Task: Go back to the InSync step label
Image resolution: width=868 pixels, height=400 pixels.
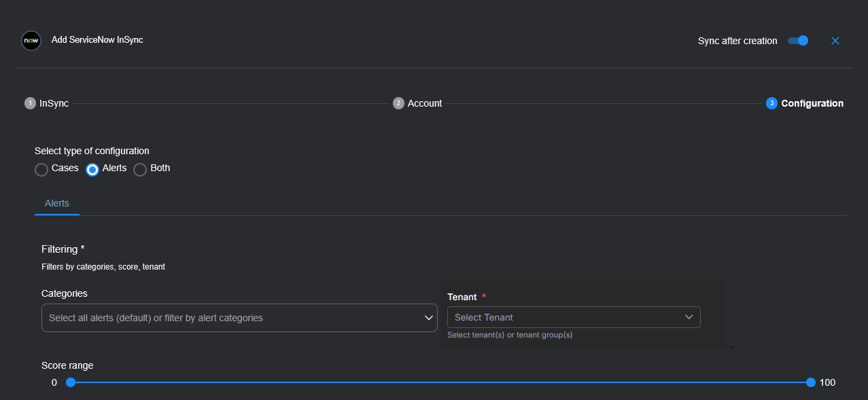Action: (54, 103)
